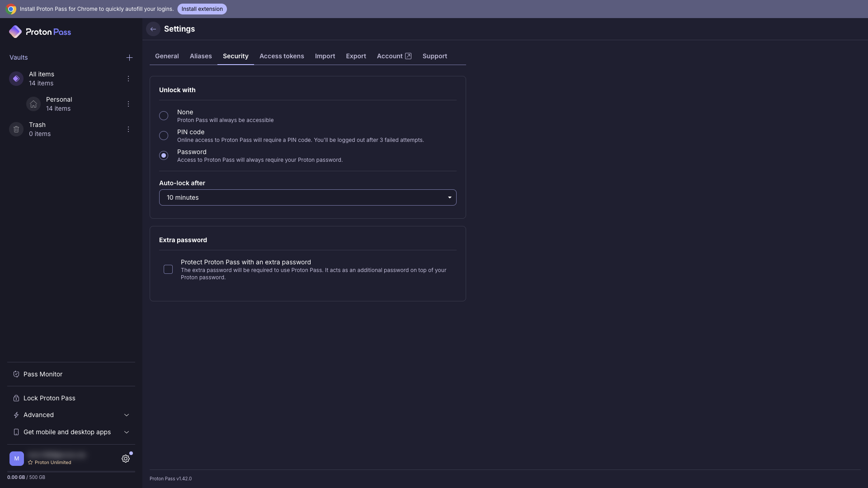Click the Account external link icon
The width and height of the screenshot is (868, 488).
[408, 56]
